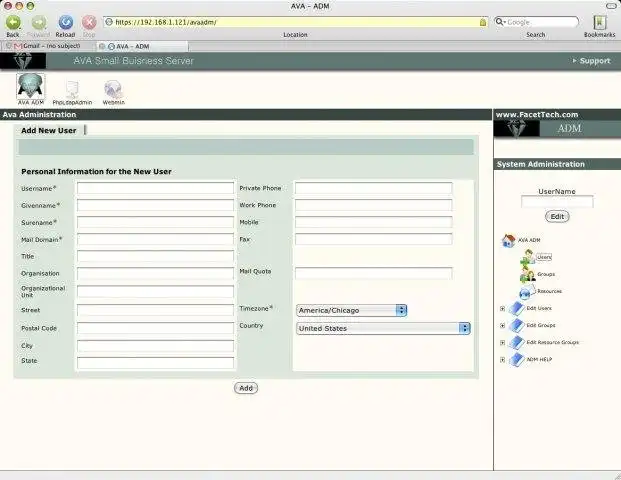Click the Edit Users tree label
The image size is (621, 480).
(x=539, y=308)
